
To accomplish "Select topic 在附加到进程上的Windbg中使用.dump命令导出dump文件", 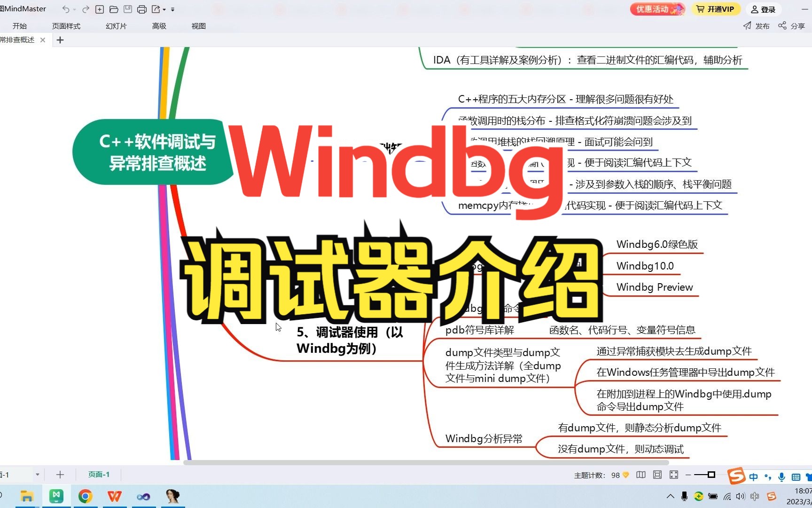I will (x=684, y=400).
